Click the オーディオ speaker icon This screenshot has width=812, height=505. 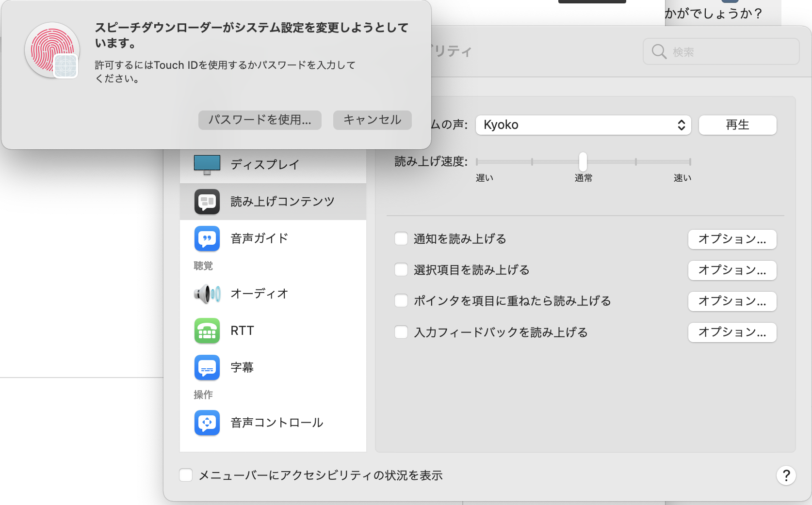coord(207,294)
